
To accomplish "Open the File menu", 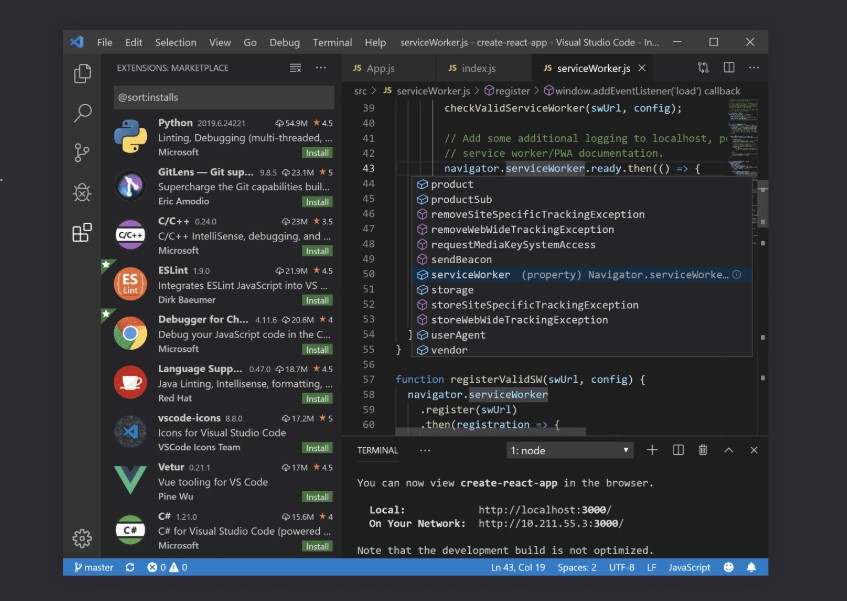I will pyautogui.click(x=105, y=42).
